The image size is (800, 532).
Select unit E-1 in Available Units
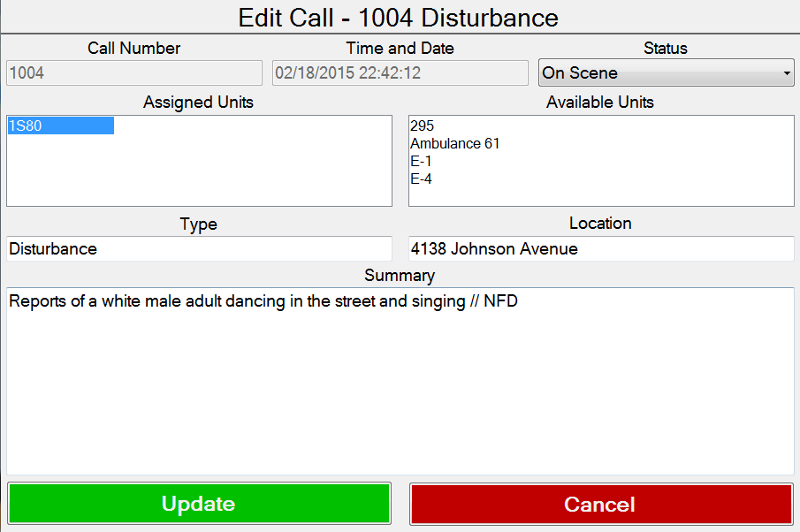click(421, 161)
